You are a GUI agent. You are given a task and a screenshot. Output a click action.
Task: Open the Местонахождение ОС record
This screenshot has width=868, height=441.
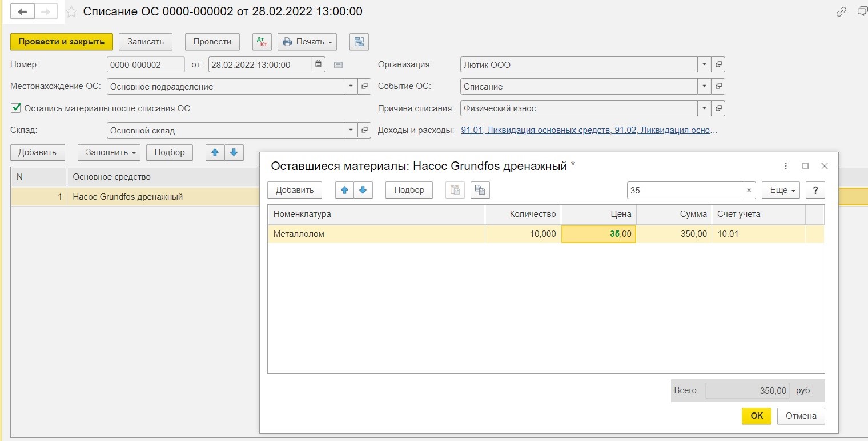364,87
